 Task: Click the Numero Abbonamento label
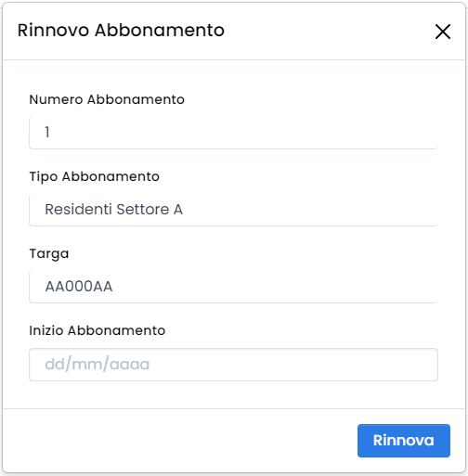point(107,99)
